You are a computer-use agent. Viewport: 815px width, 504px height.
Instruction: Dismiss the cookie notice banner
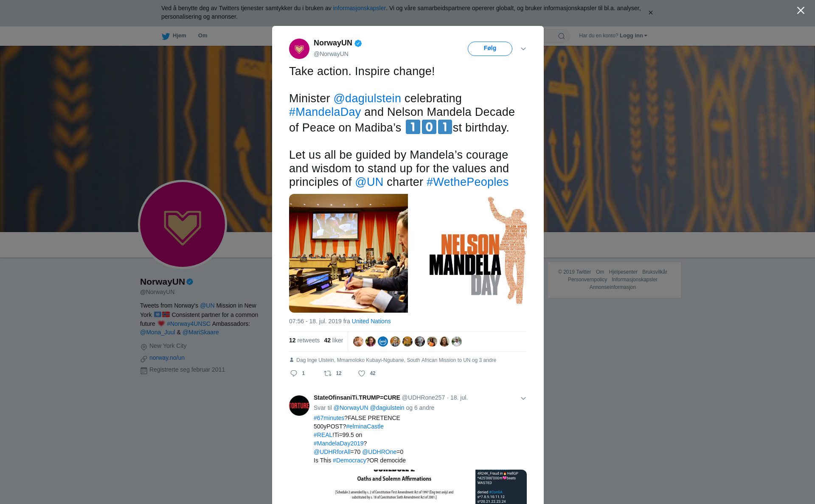(651, 13)
